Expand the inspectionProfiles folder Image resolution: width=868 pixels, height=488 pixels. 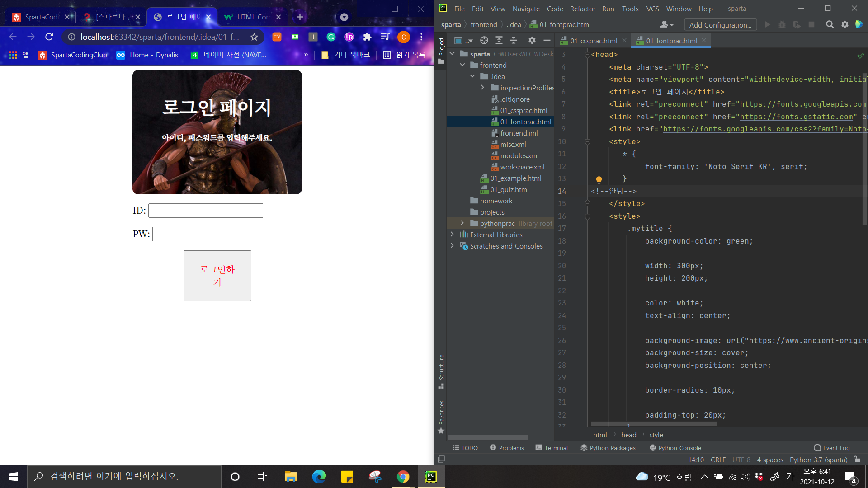[x=482, y=88]
